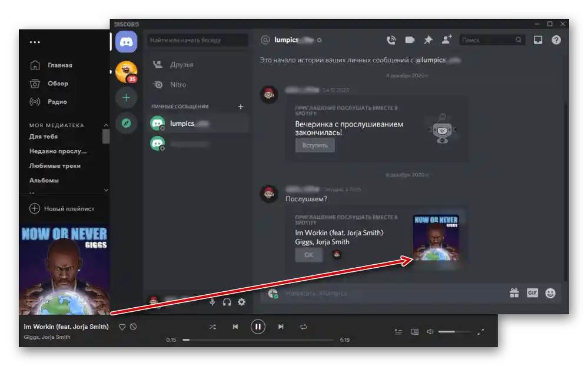Open the server with 35 notifications
The width and height of the screenshot is (588, 366).
click(127, 72)
